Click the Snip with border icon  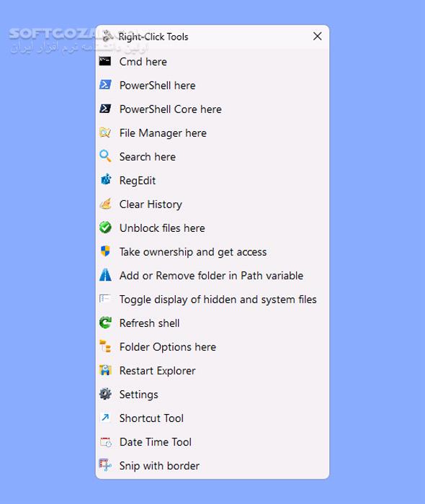tap(105, 465)
